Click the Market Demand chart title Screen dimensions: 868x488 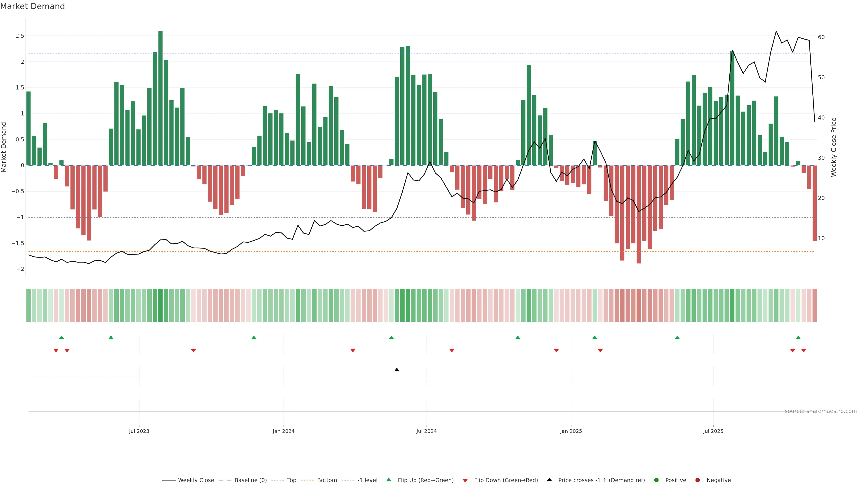point(32,6)
